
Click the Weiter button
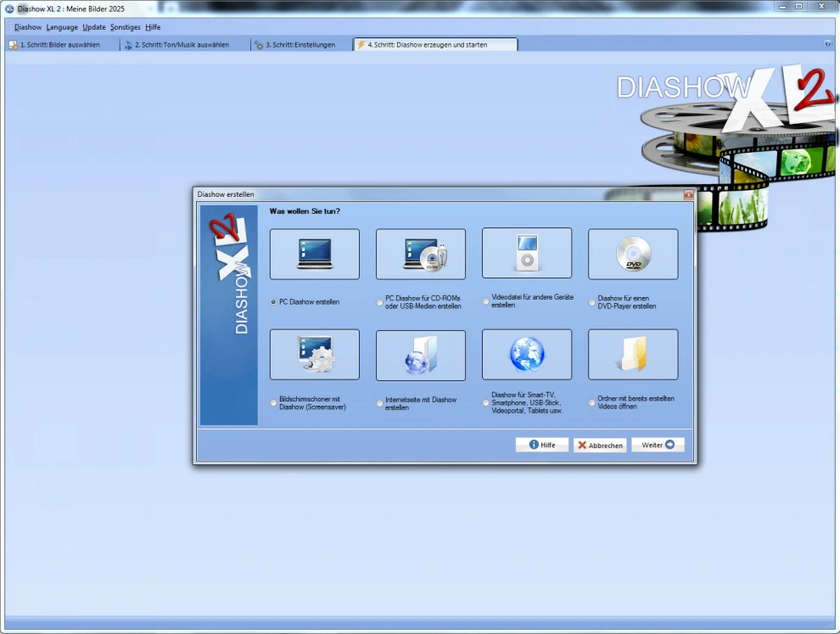click(658, 445)
